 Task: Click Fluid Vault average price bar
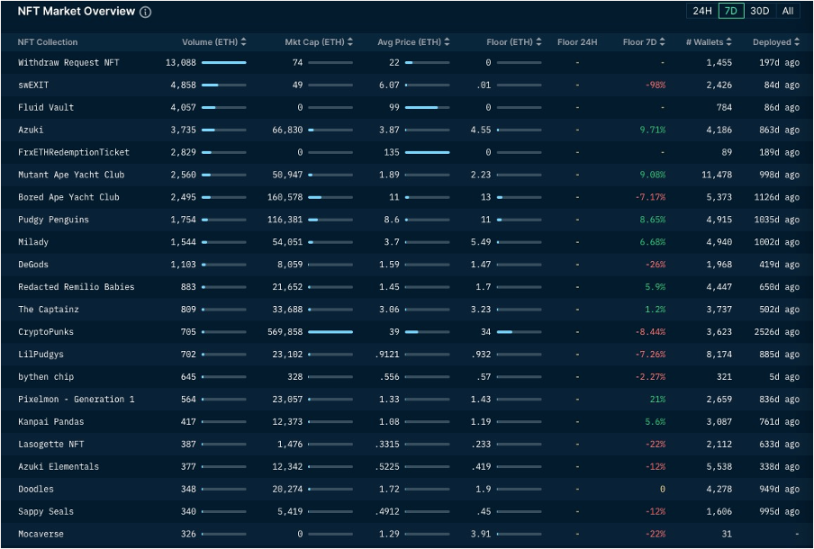(x=427, y=107)
